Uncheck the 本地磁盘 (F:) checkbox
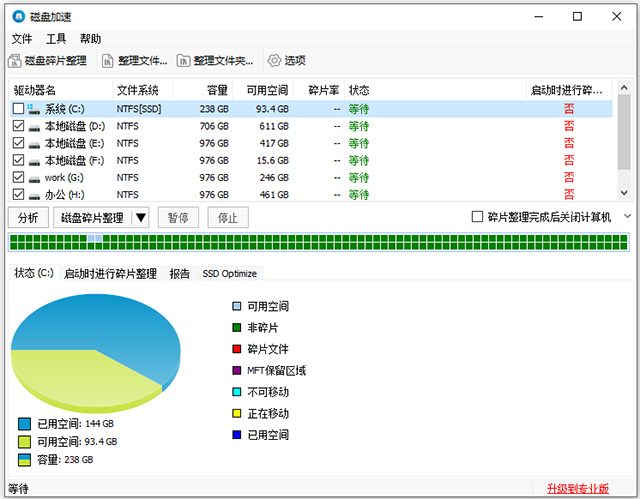 (18, 160)
